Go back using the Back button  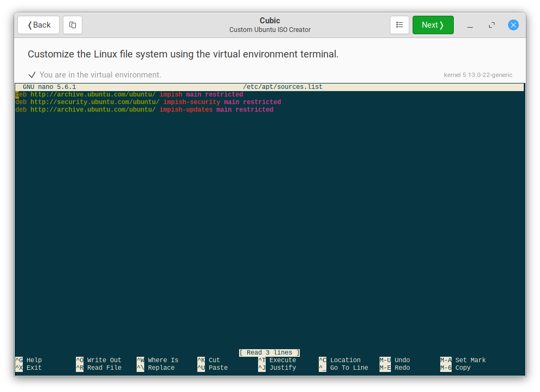(38, 25)
